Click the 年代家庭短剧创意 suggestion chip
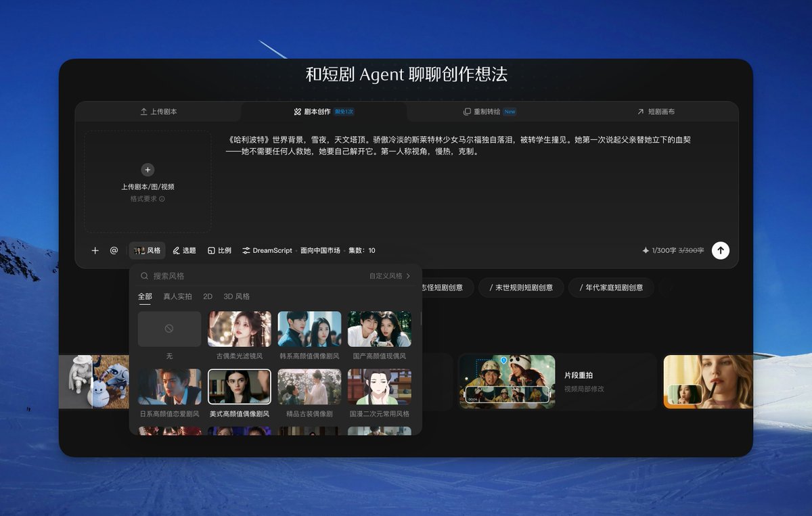The image size is (812, 516). tap(611, 287)
